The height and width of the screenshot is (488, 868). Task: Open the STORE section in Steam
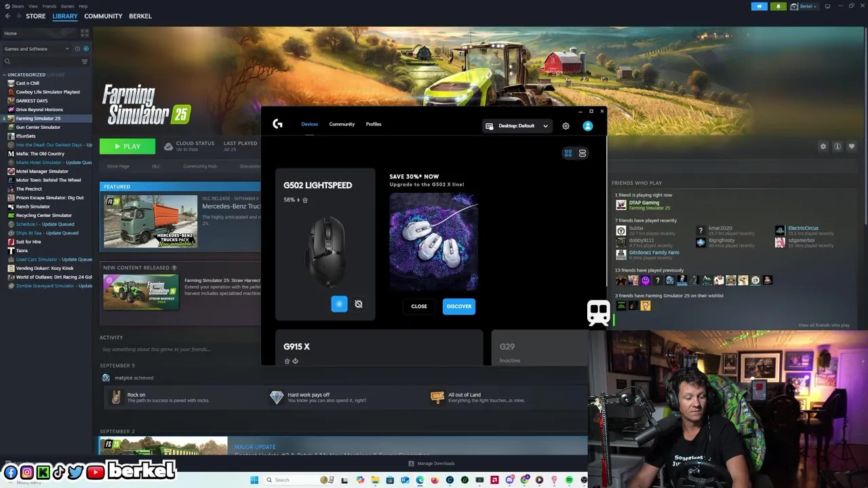coord(35,16)
